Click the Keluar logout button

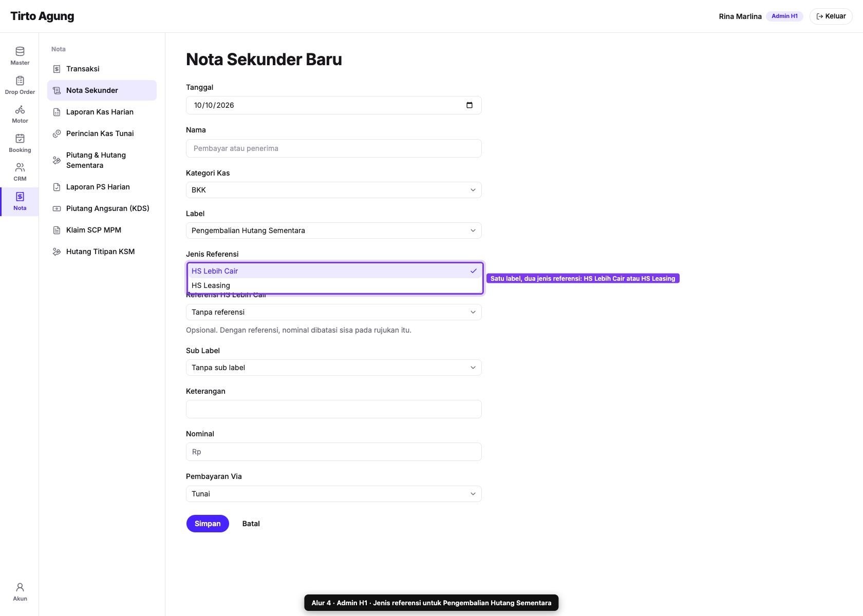coord(831,16)
